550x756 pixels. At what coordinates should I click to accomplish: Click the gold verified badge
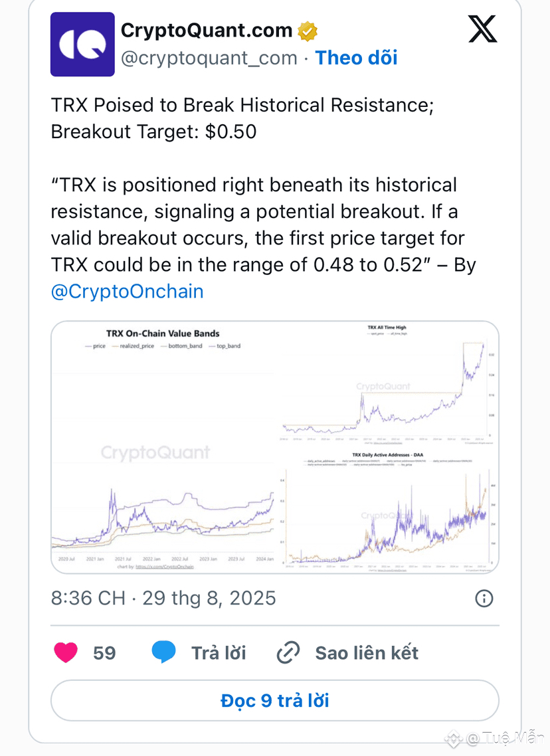pos(307,31)
